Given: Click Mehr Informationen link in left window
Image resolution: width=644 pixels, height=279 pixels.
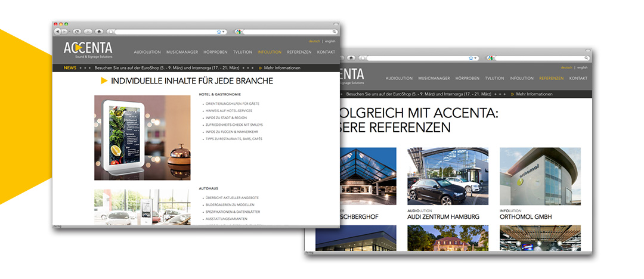Looking at the screenshot, I should (x=282, y=68).
